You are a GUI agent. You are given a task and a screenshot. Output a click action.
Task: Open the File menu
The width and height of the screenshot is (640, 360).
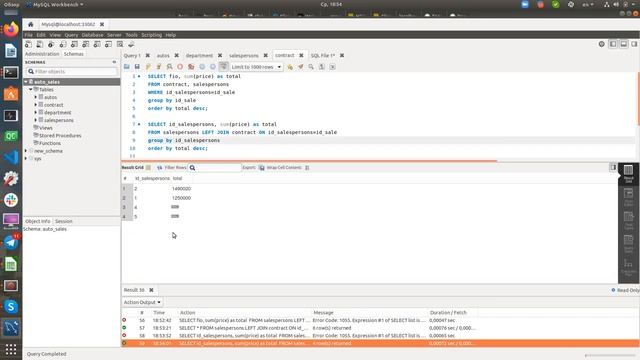tap(29, 35)
